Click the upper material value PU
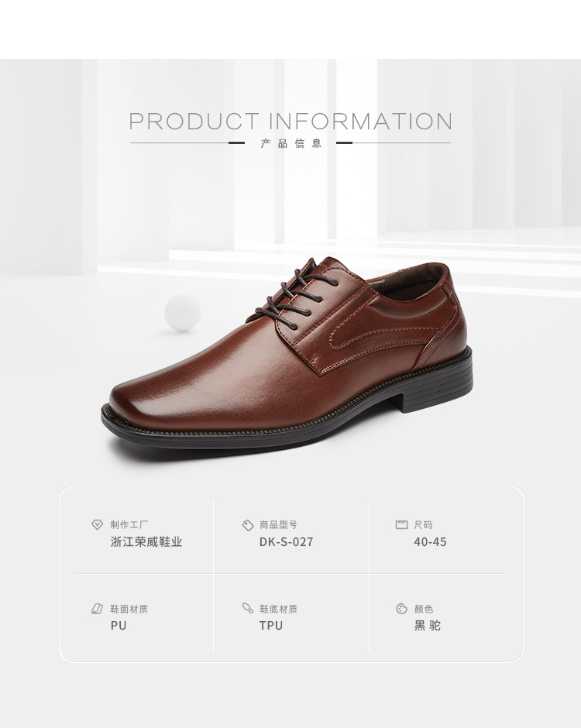Screen dimensions: 581x728 point(119,626)
